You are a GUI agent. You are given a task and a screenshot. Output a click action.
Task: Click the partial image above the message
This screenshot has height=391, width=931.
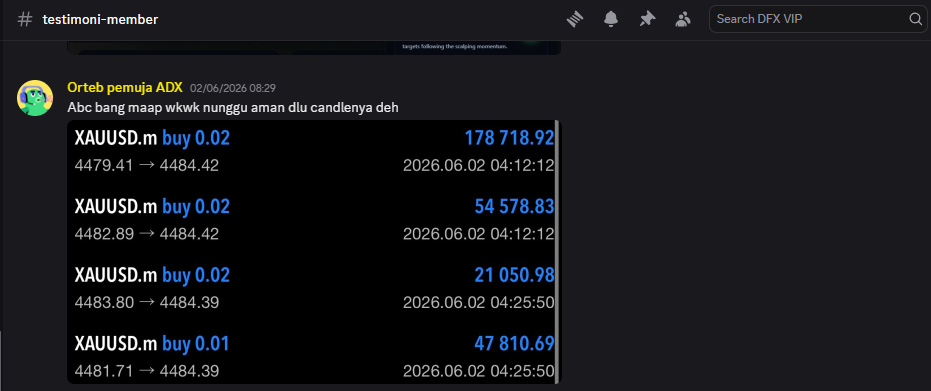click(x=314, y=47)
